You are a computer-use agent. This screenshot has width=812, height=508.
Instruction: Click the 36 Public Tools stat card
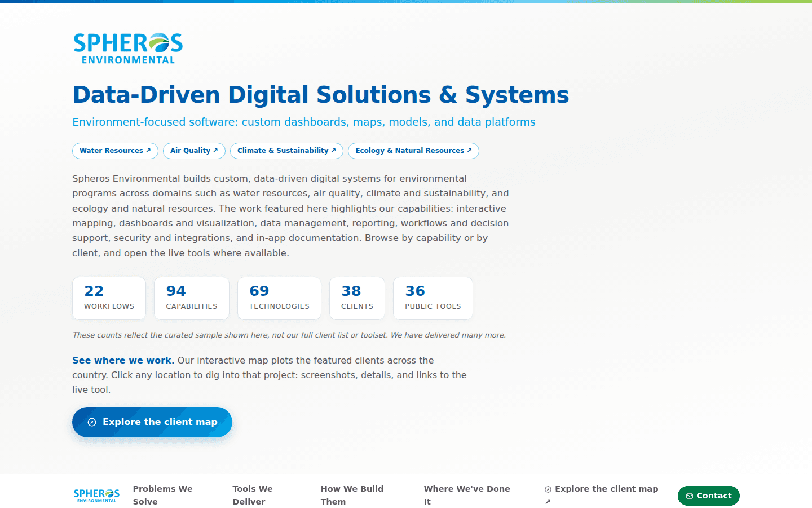(x=433, y=298)
